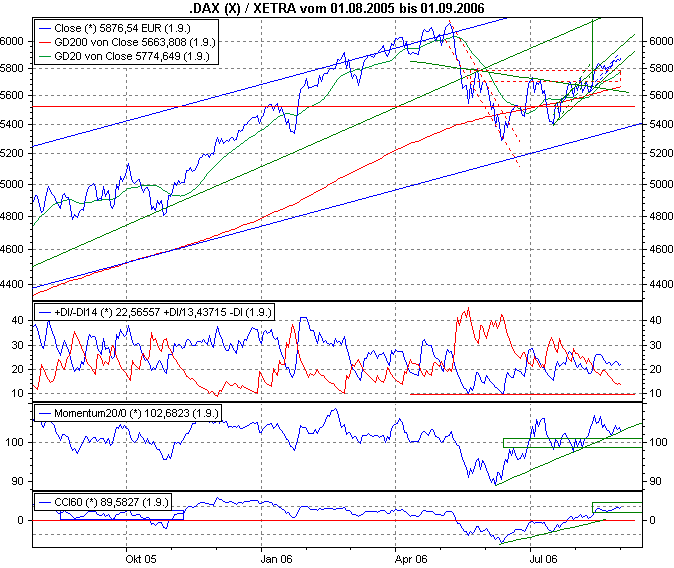Click the "Jul 06" date axis label

tap(543, 559)
